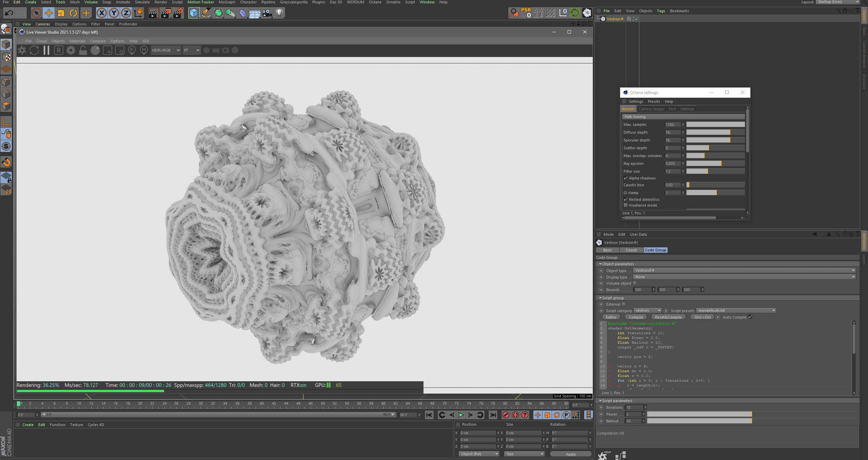Open the MoGraph menu
Screen dimensions: 868x460
(x=227, y=2)
